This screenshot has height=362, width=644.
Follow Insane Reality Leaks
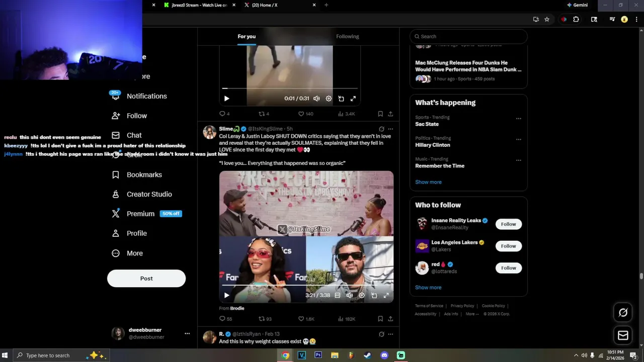[x=508, y=224]
